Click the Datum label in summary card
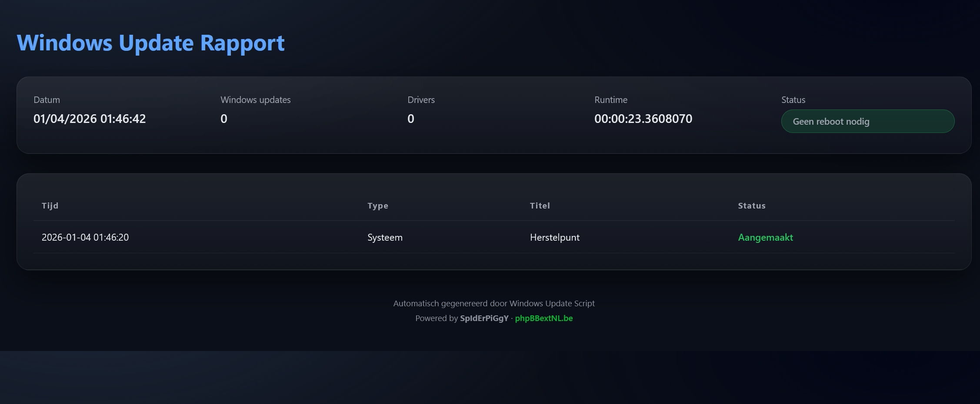The image size is (980, 404). coord(47,100)
